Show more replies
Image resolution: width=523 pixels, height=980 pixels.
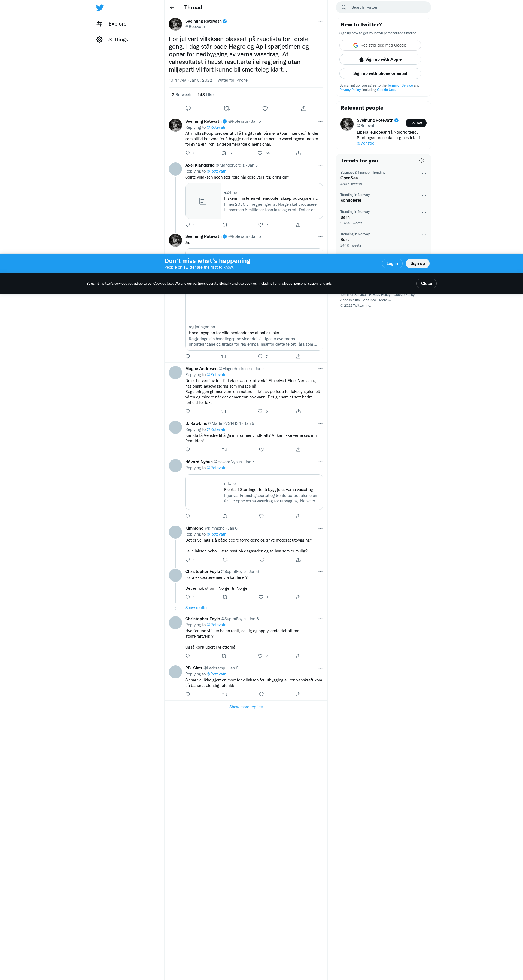246,707
